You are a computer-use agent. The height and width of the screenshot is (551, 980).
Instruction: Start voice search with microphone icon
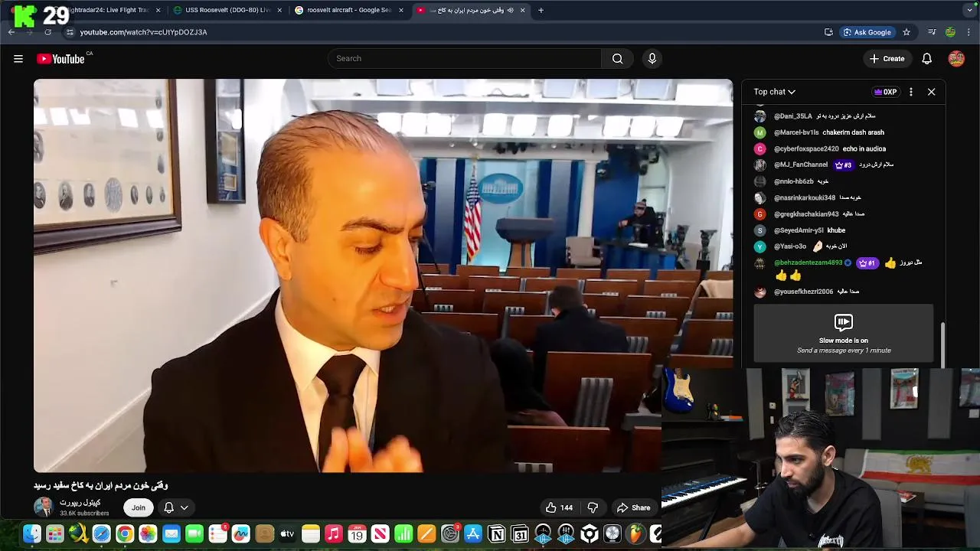pos(652,59)
